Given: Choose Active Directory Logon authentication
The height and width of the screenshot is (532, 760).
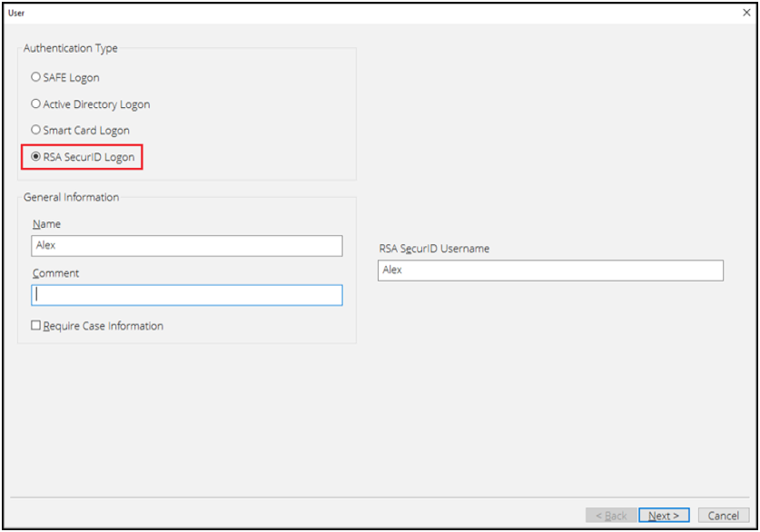Looking at the screenshot, I should (x=36, y=103).
